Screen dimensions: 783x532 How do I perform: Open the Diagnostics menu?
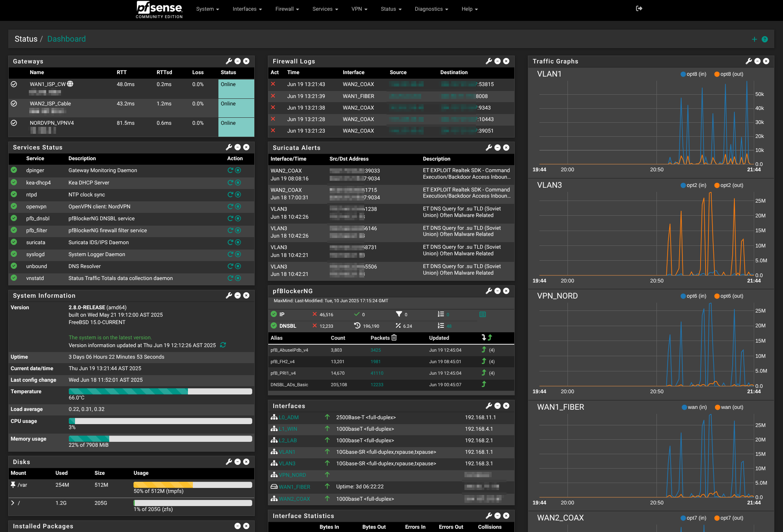431,9
